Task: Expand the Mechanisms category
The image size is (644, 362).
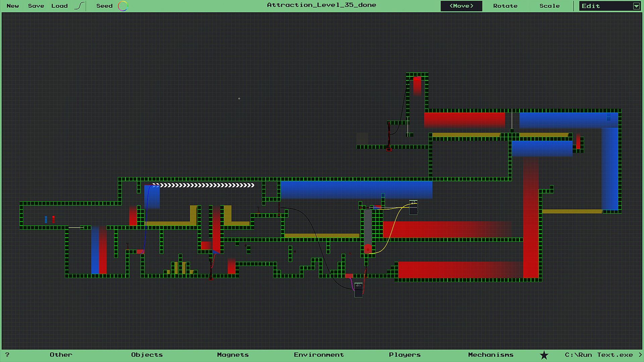Action: point(490,355)
